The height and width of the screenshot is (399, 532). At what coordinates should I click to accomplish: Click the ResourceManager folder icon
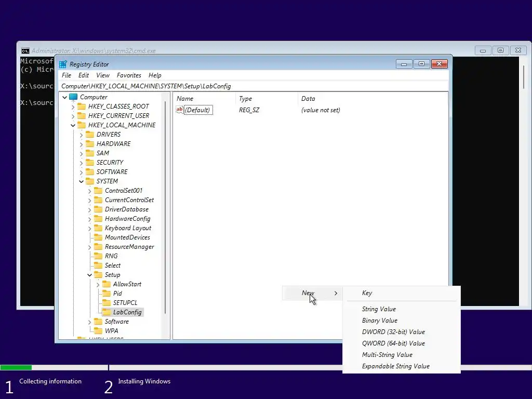[98, 247]
